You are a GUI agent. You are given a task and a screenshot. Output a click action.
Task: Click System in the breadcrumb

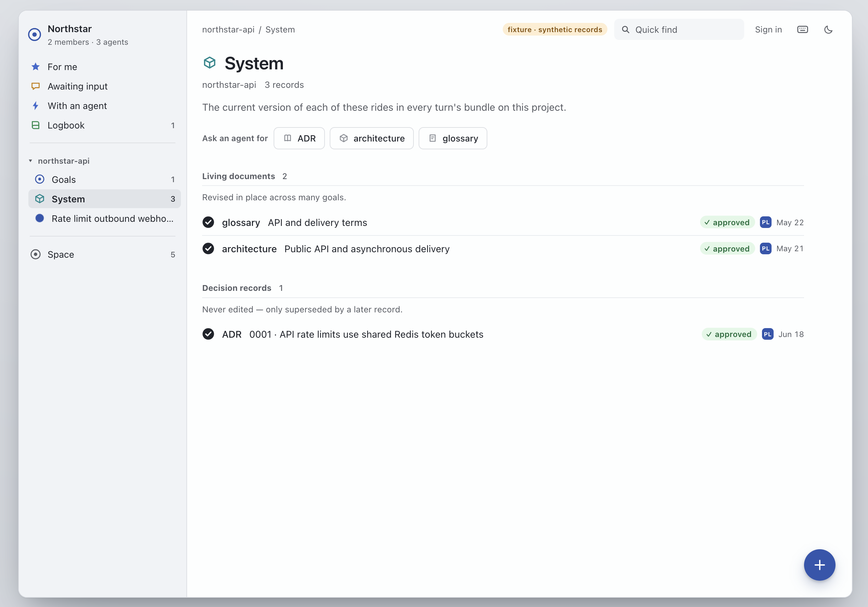click(280, 29)
